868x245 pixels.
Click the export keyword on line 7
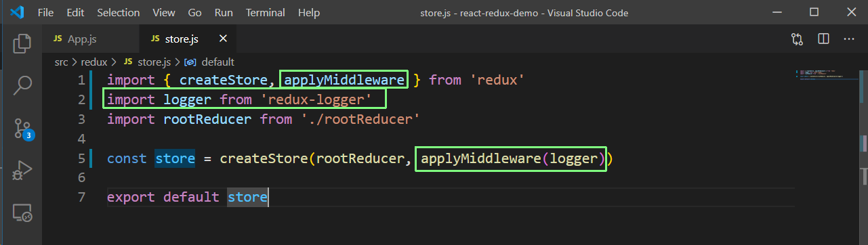[x=131, y=198]
